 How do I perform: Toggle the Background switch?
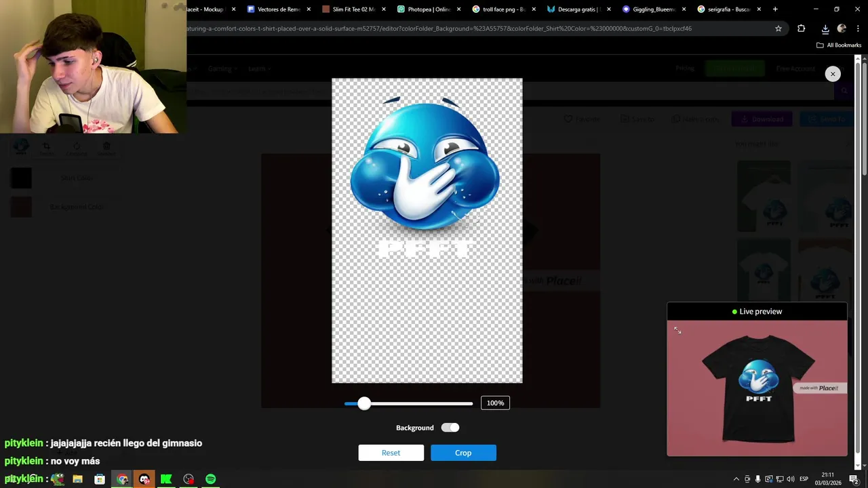[x=450, y=428]
